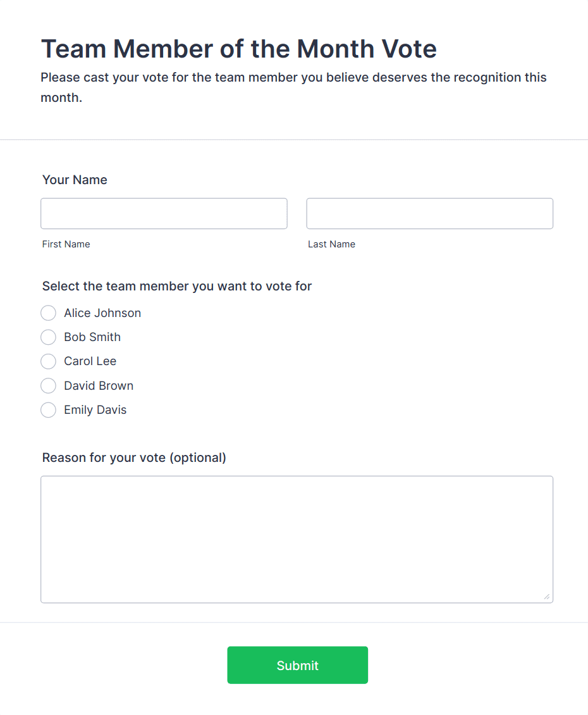Select Emily Davis radio button
Image resolution: width=588 pixels, height=715 pixels.
(49, 410)
